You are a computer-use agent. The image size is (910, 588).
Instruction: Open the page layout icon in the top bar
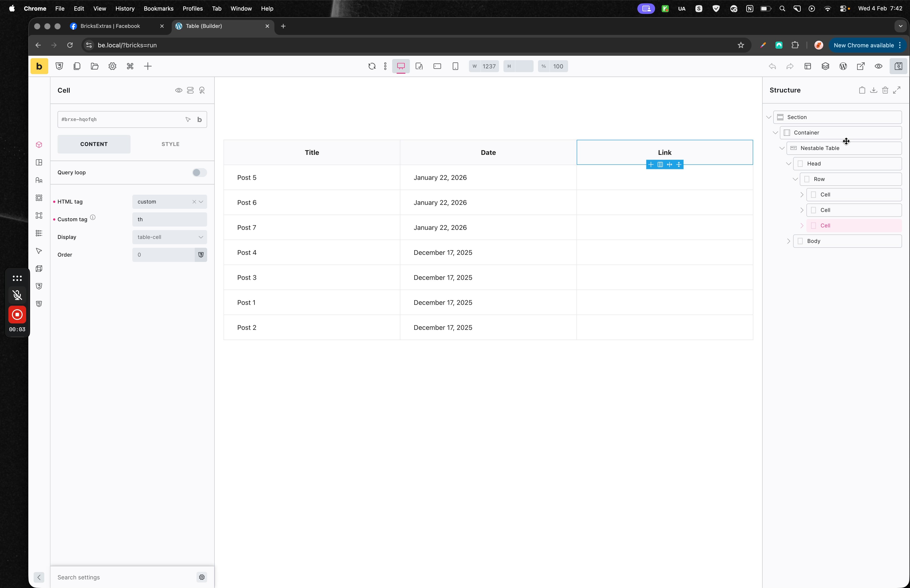[x=808, y=66]
